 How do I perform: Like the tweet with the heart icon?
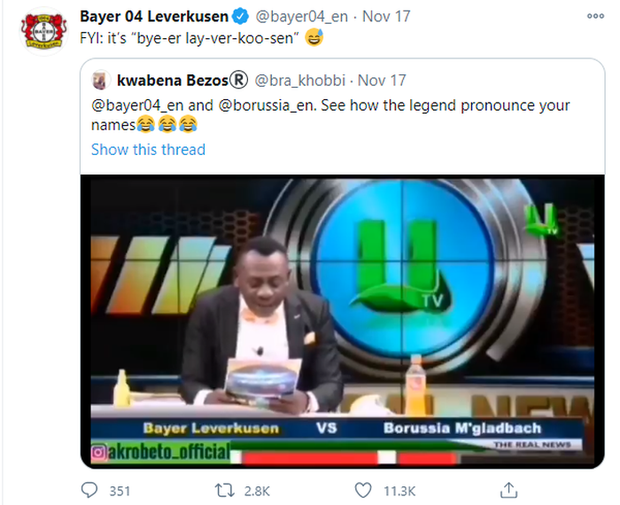(363, 490)
